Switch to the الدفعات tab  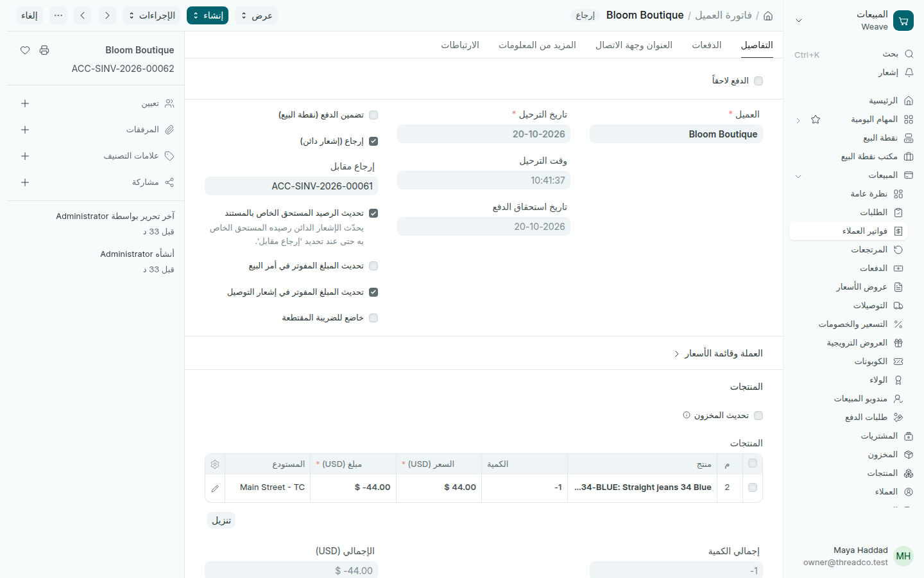(706, 45)
